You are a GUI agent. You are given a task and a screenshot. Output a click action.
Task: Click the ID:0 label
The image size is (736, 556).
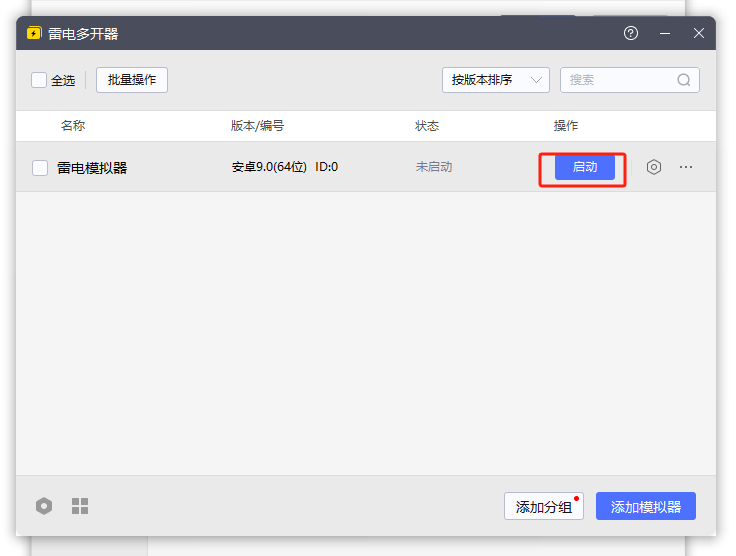327,167
